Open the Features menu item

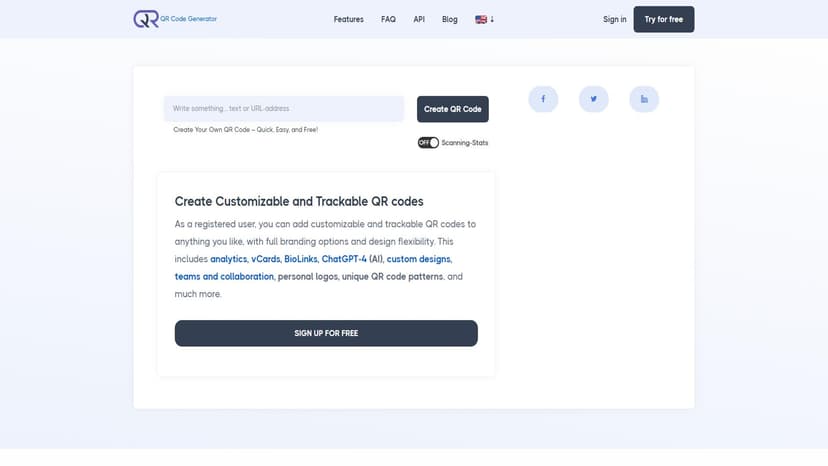349,20
